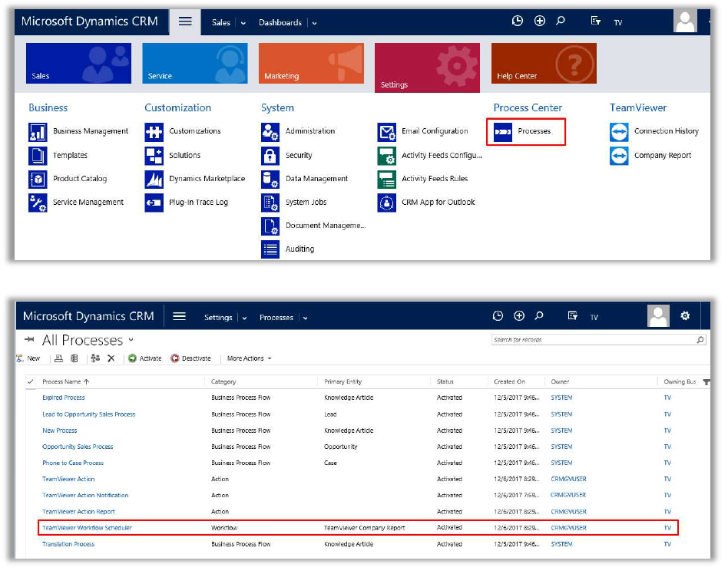The height and width of the screenshot is (574, 728).
Task: Click the delete X icon in the toolbar
Action: pyautogui.click(x=111, y=358)
